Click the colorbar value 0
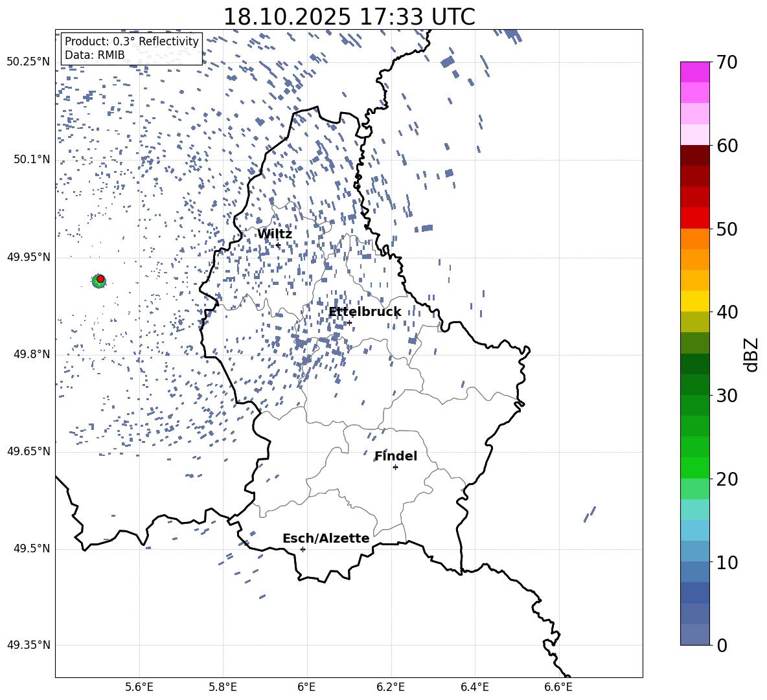 point(722,645)
